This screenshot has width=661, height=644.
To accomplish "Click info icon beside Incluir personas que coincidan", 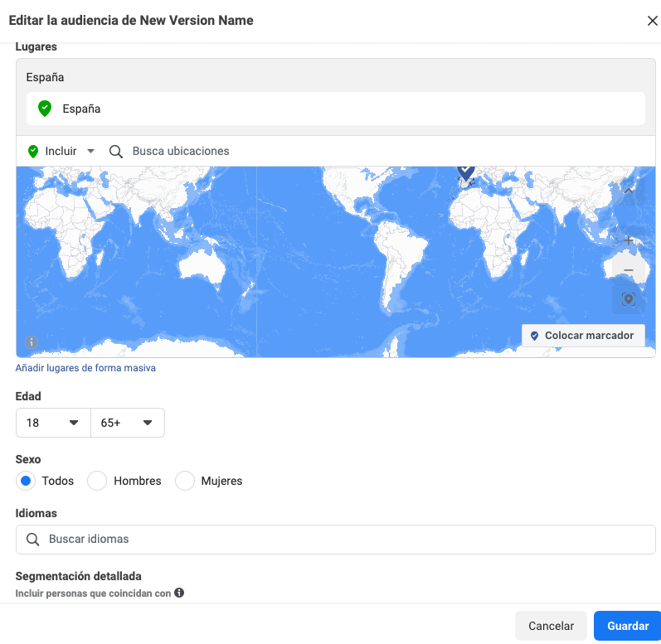I will click(x=179, y=593).
